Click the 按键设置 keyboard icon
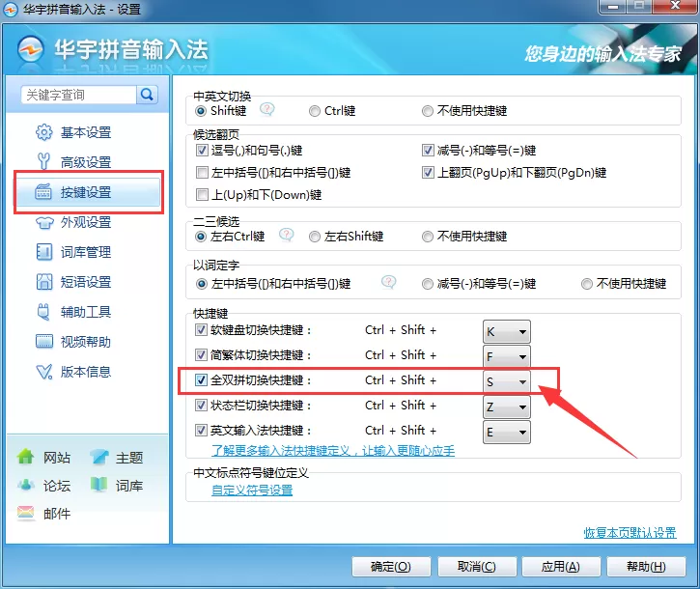Screen dimensions: 700x589 pos(43,192)
